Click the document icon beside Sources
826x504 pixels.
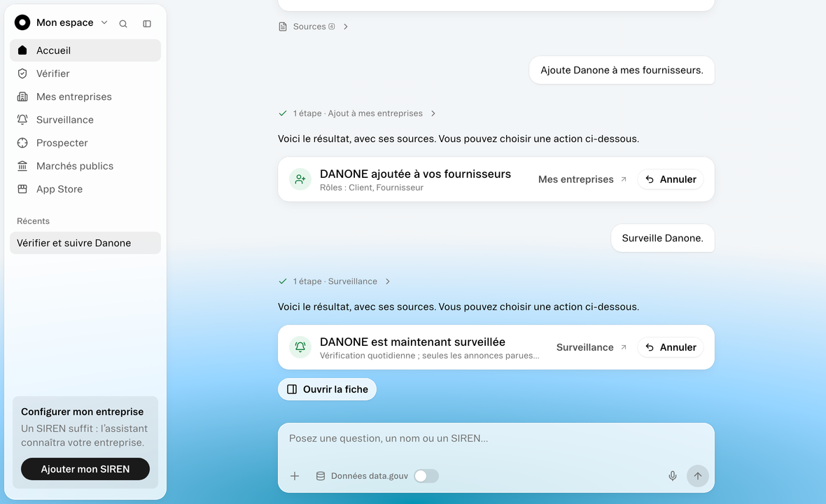[283, 27]
